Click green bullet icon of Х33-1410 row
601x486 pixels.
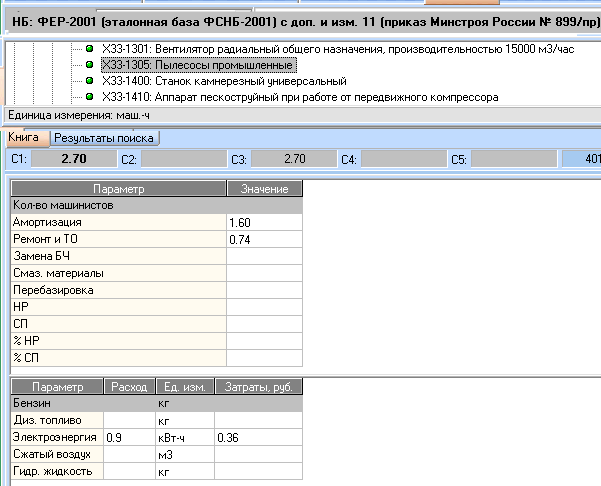tap(89, 97)
